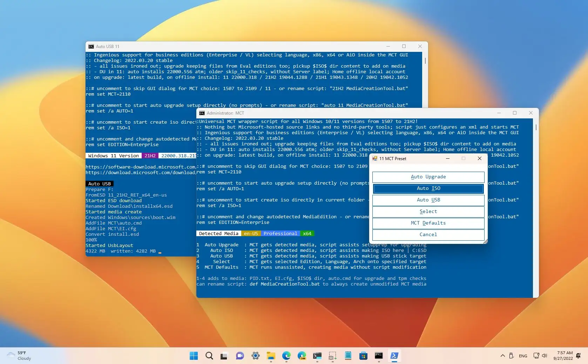Click the Administrator: MCT window scrollbar

(x=536, y=128)
